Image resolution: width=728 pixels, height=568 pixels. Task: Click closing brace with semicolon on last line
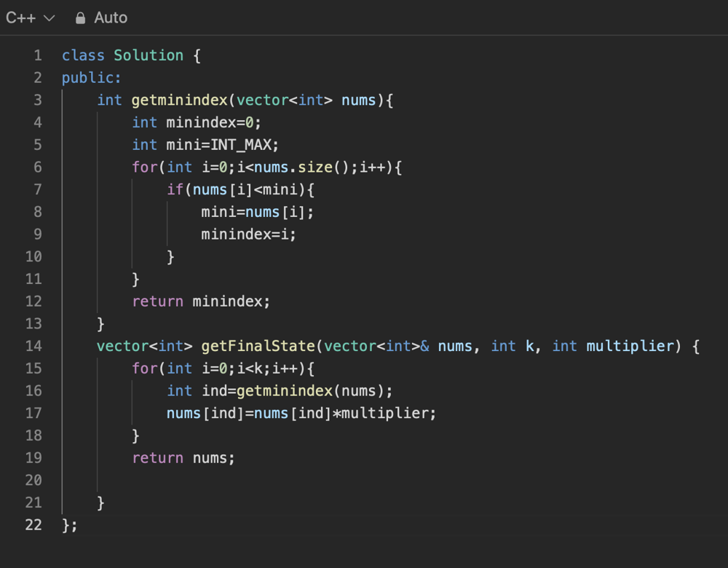click(70, 525)
